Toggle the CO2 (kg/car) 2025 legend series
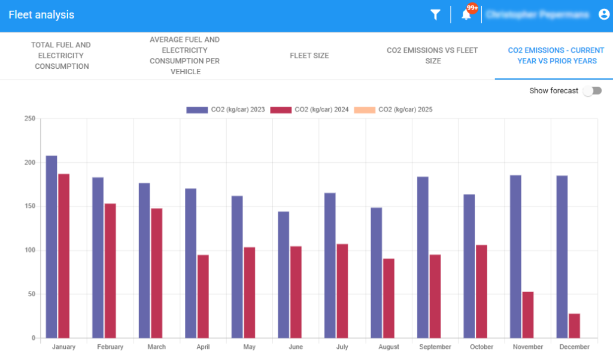613x364 pixels. click(393, 110)
